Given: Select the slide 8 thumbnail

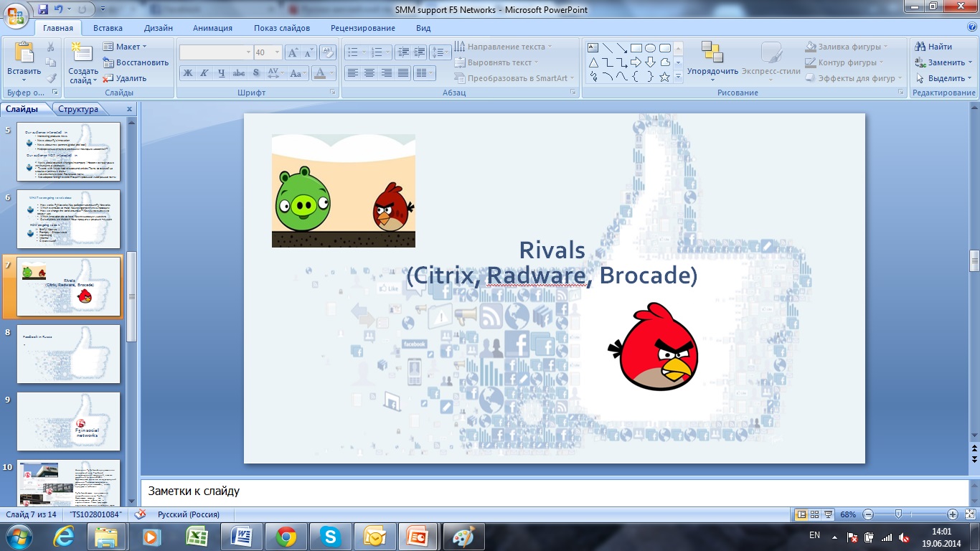Looking at the screenshot, I should tap(69, 354).
